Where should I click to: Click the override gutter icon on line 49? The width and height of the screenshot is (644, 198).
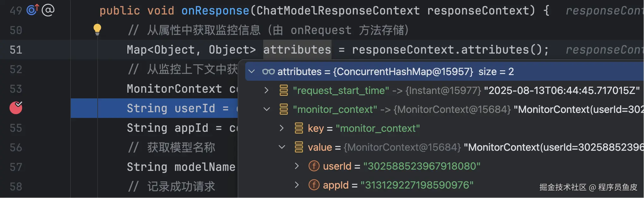pos(33,10)
